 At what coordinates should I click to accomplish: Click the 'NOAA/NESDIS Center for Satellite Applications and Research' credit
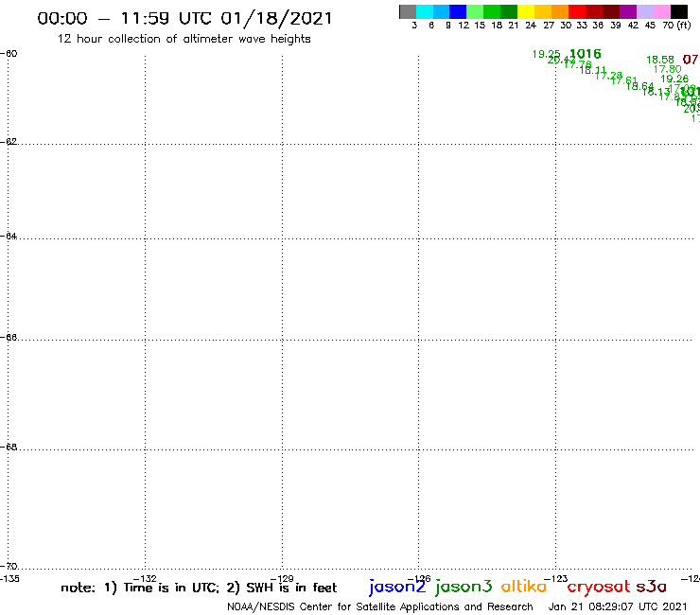380,607
